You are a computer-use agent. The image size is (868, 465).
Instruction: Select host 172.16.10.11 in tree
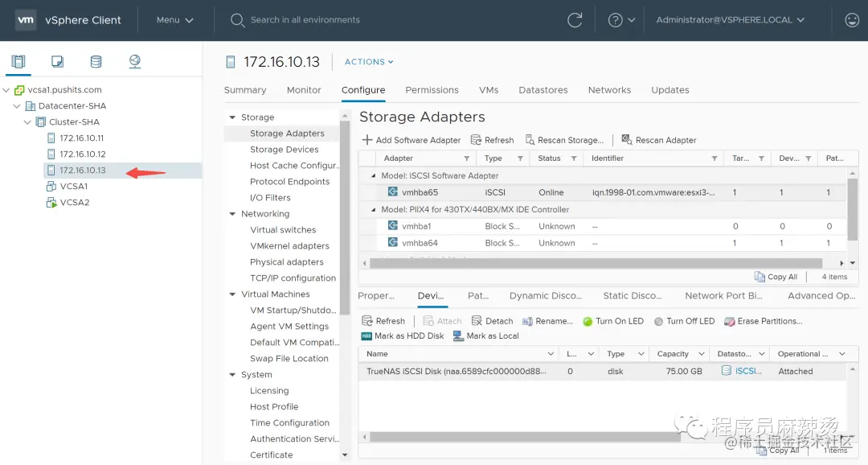81,138
